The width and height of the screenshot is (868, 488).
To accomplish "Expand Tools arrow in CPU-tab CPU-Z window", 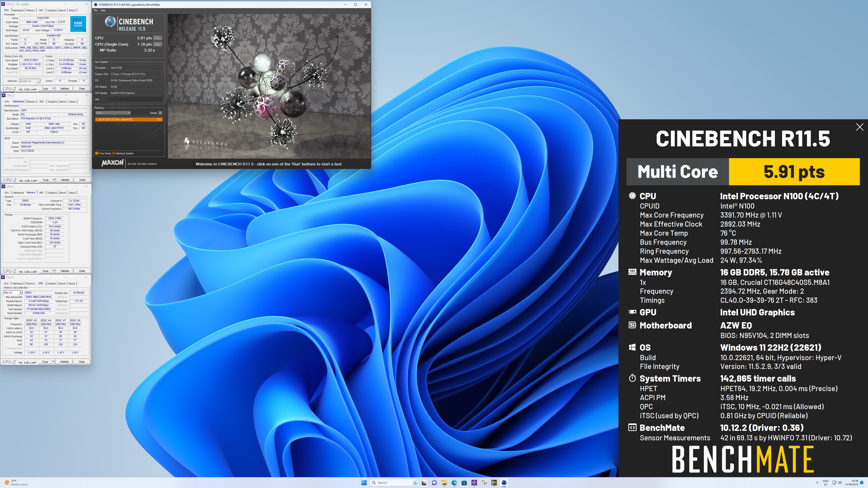I will tap(53, 89).
